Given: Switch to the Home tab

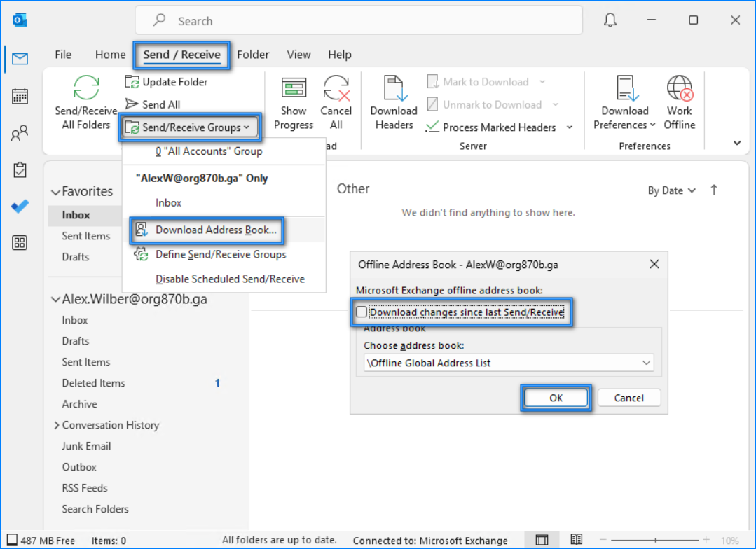Looking at the screenshot, I should tap(111, 55).
